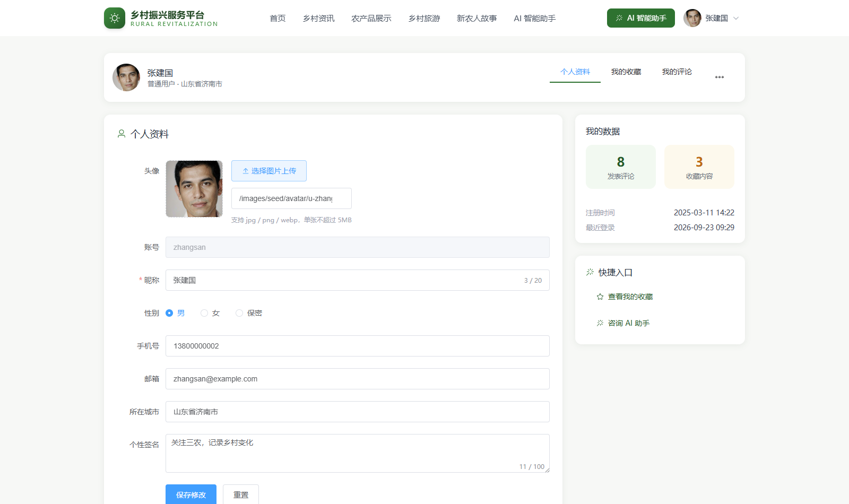The image size is (849, 504).
Task: Open 农产品展示 in the top navigation
Action: (371, 18)
